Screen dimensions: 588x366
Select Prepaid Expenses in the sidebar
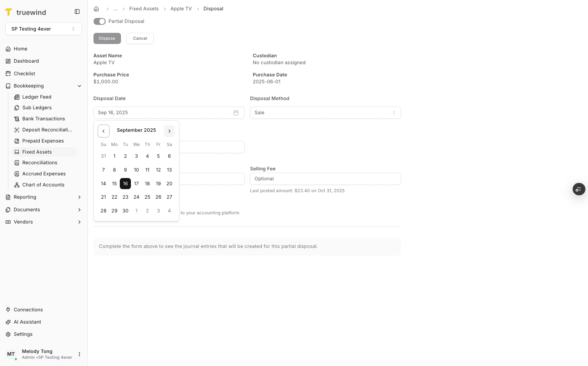(x=43, y=141)
